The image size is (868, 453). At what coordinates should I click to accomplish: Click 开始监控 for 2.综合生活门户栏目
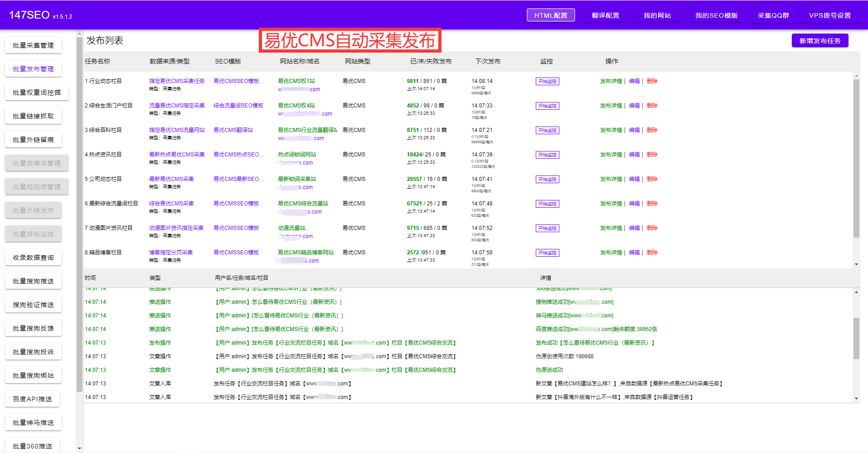547,106
